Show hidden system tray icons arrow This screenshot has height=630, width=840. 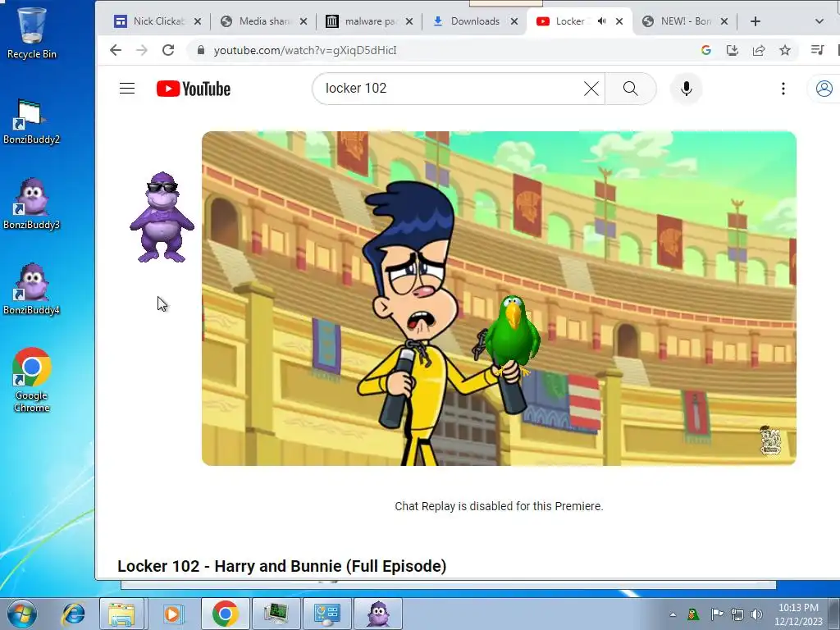tap(673, 614)
